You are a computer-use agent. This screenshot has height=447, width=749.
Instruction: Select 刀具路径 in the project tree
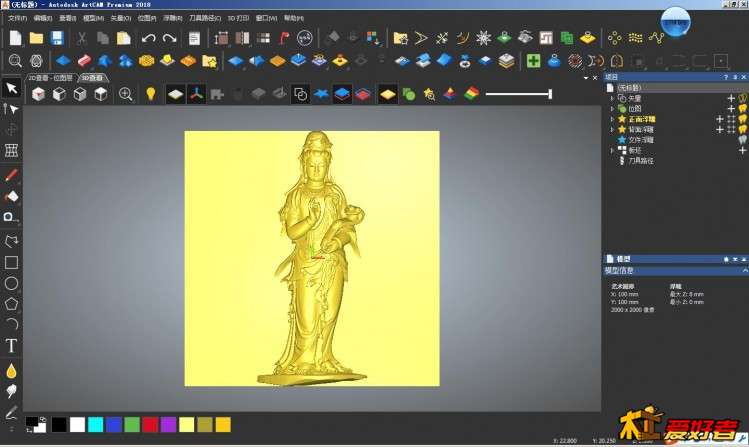point(641,161)
